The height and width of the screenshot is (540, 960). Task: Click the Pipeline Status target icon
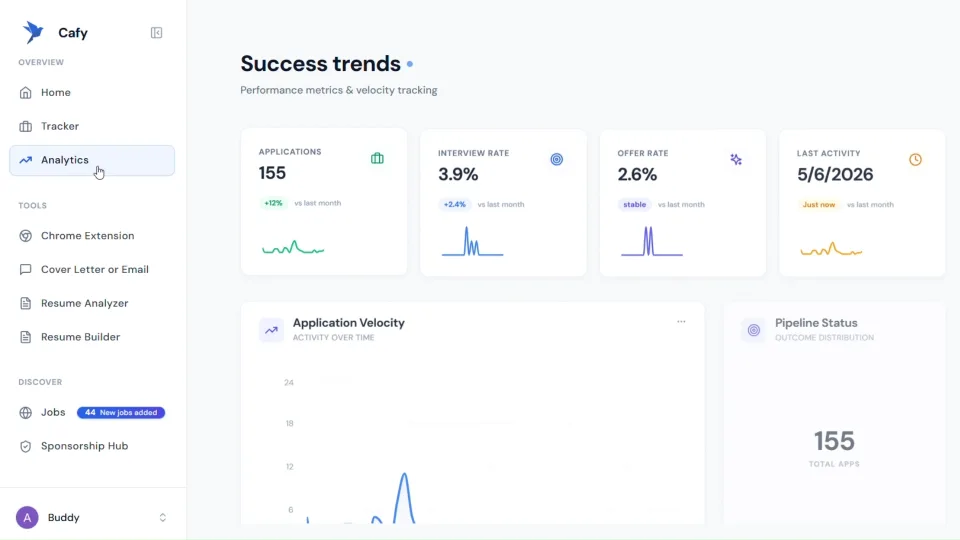click(754, 330)
